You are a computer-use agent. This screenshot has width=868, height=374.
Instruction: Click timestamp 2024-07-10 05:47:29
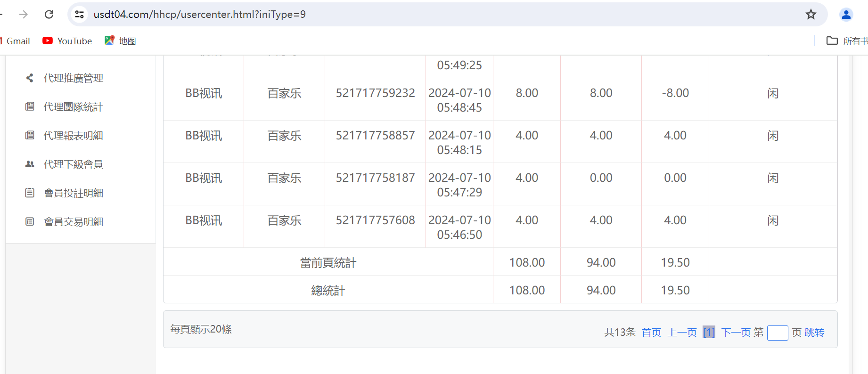(459, 185)
